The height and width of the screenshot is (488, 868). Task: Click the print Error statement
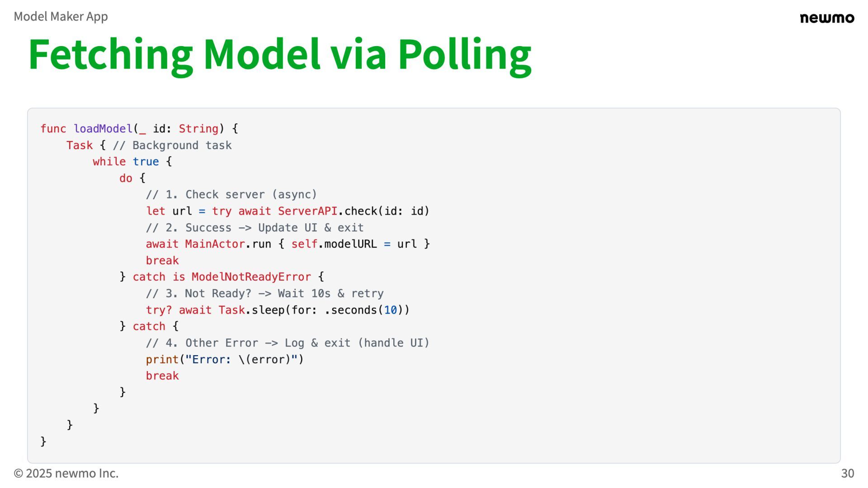click(x=225, y=360)
